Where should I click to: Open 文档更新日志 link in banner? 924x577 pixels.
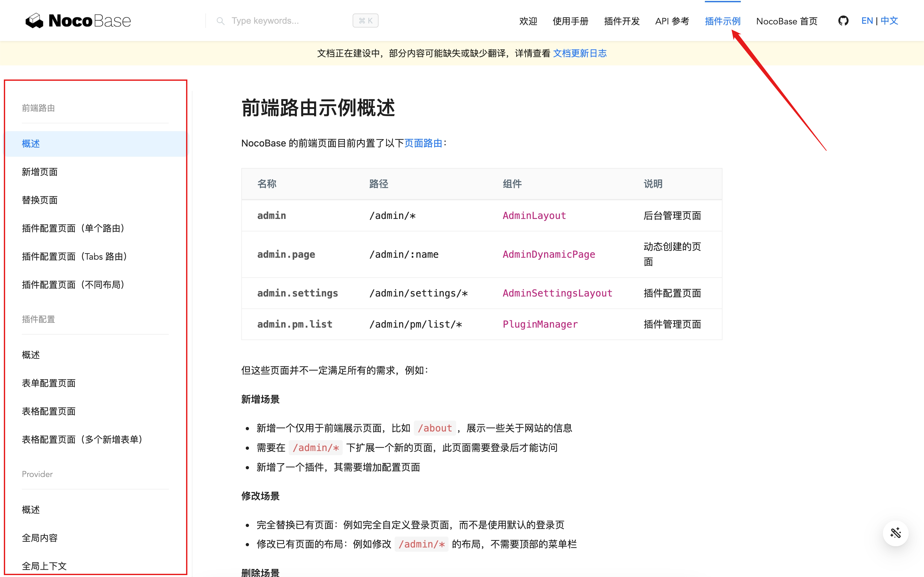pyautogui.click(x=580, y=53)
